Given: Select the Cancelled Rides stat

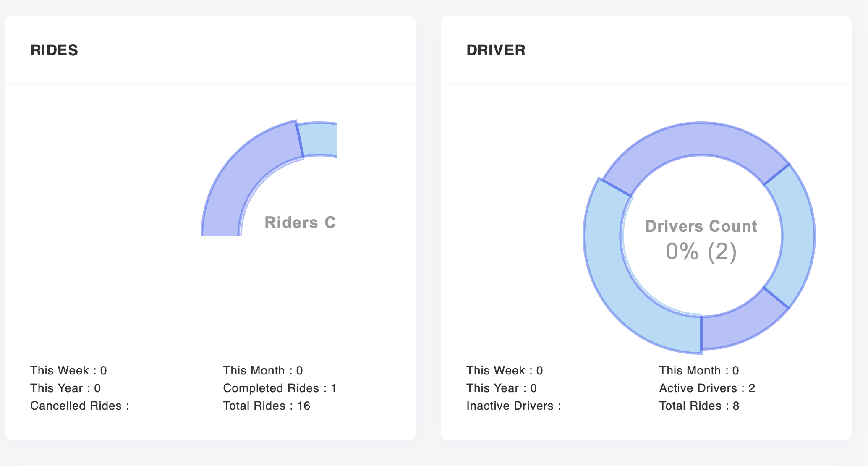Looking at the screenshot, I should point(80,406).
